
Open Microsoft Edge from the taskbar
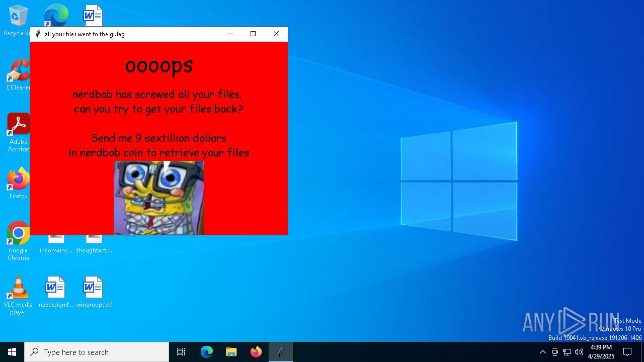(x=207, y=352)
